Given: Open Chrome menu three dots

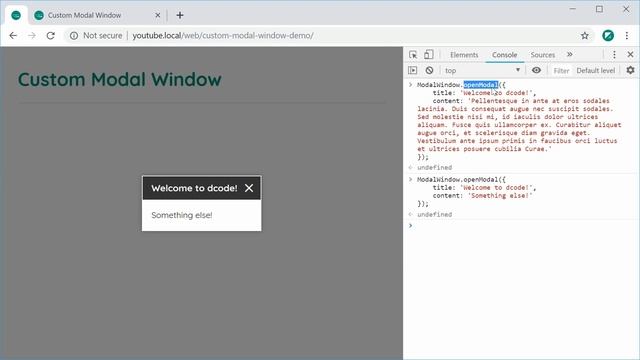Looking at the screenshot, I should (627, 36).
